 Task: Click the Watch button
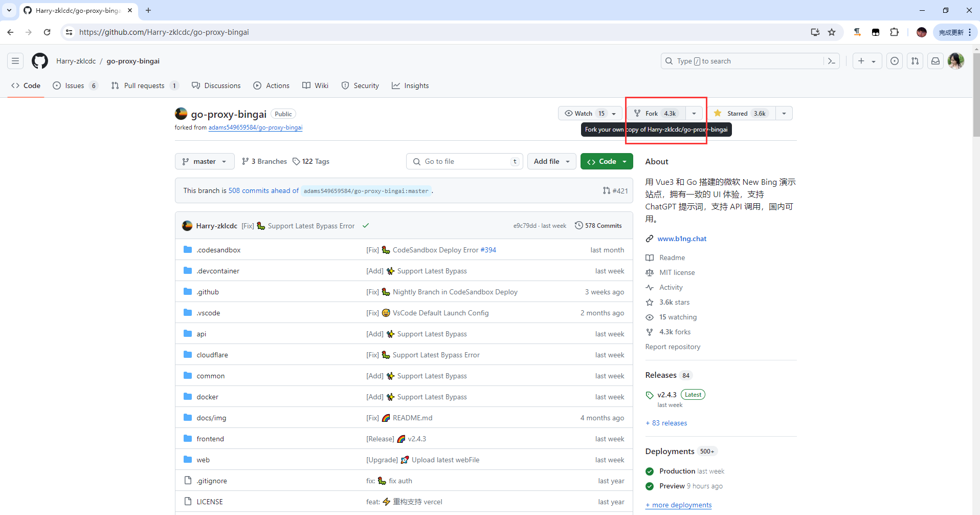590,113
